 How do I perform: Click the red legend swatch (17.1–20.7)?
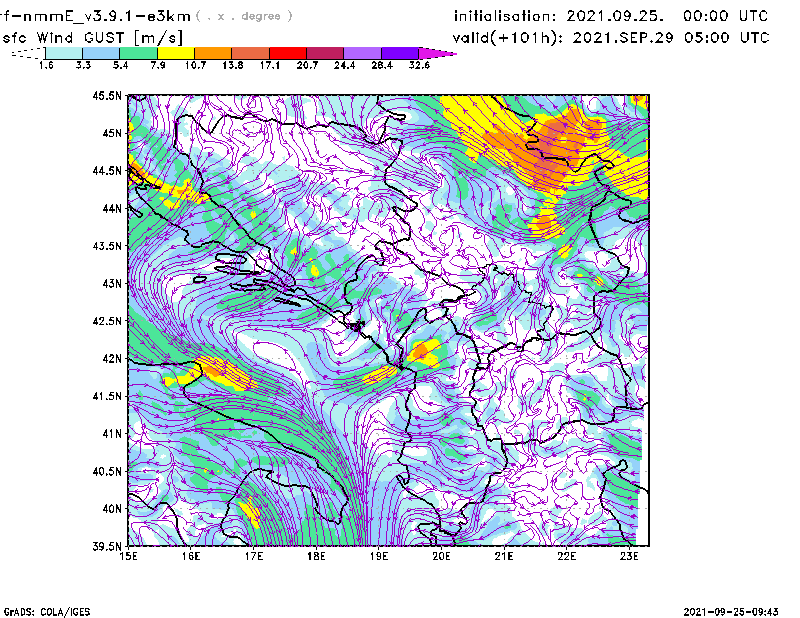(288, 53)
